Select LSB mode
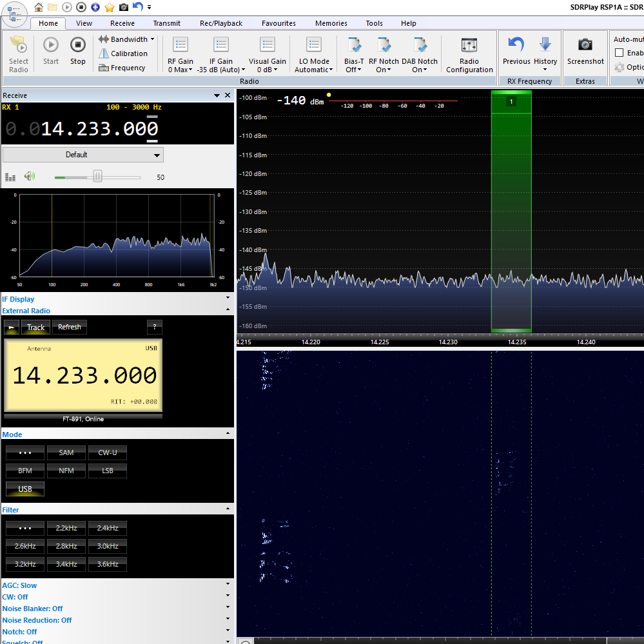 [x=108, y=471]
